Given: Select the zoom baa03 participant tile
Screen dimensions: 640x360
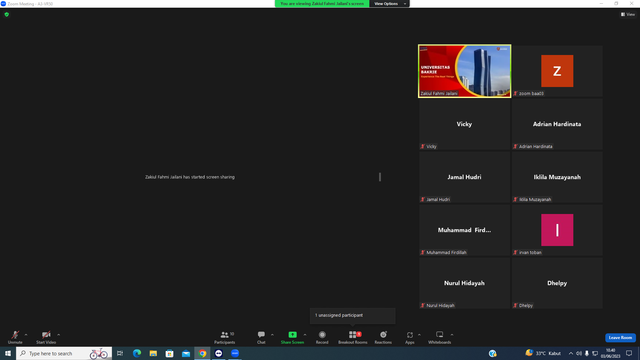Looking at the screenshot, I should 557,71.
